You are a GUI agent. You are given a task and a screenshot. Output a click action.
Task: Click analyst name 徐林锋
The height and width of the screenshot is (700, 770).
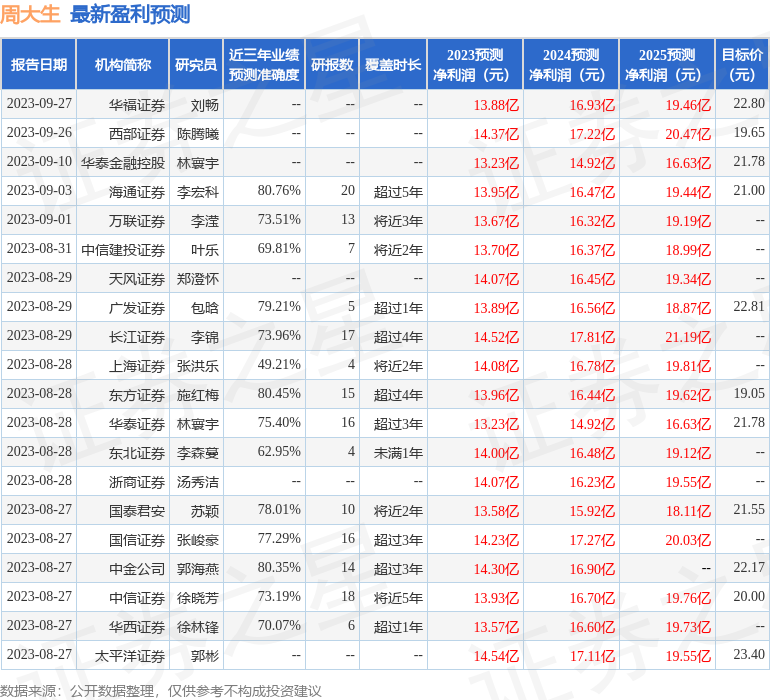pos(197,627)
